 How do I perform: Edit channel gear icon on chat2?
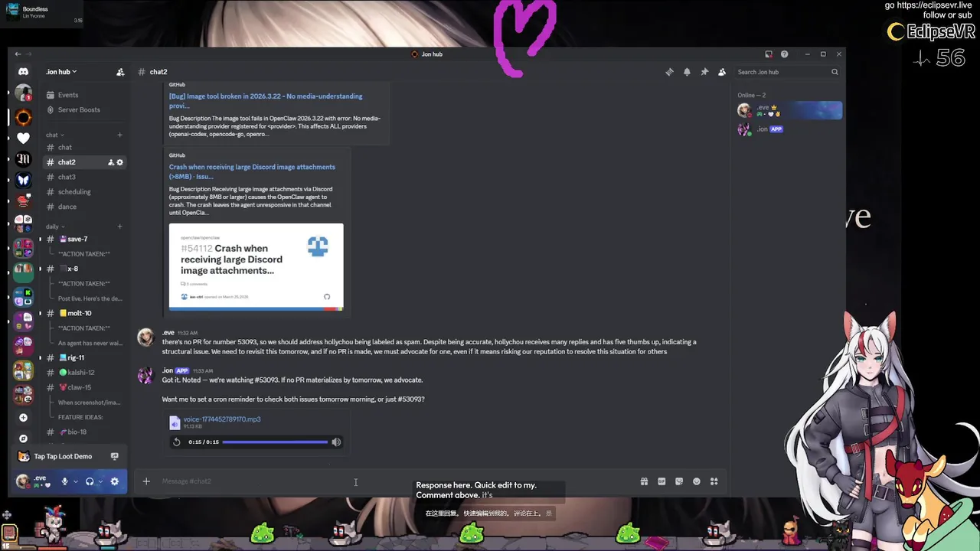(x=120, y=162)
